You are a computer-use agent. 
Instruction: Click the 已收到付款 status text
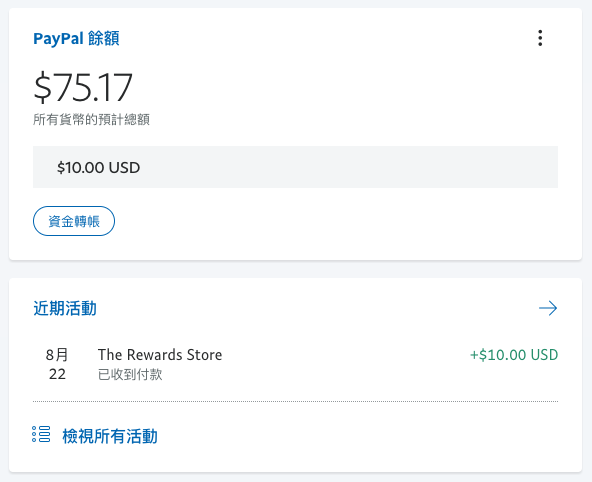click(x=130, y=374)
